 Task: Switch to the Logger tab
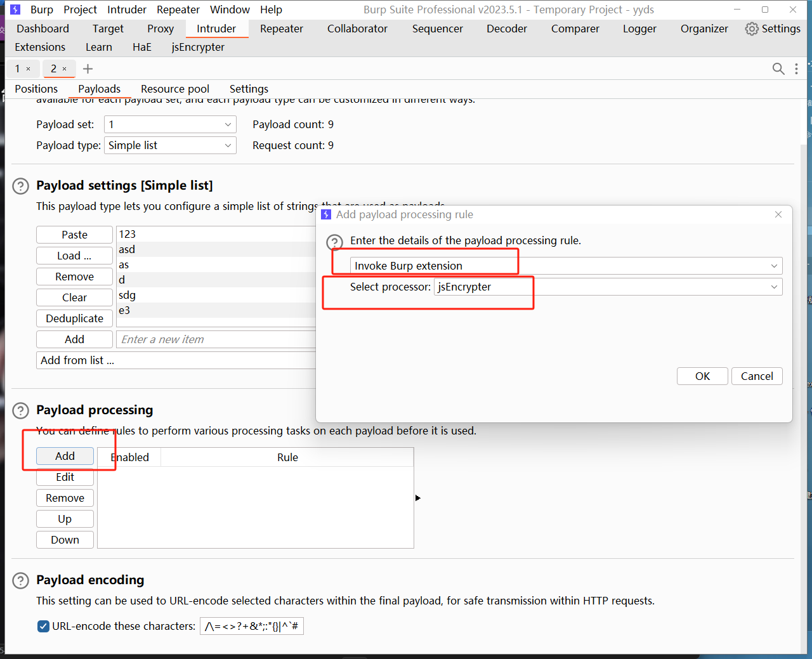click(x=639, y=29)
